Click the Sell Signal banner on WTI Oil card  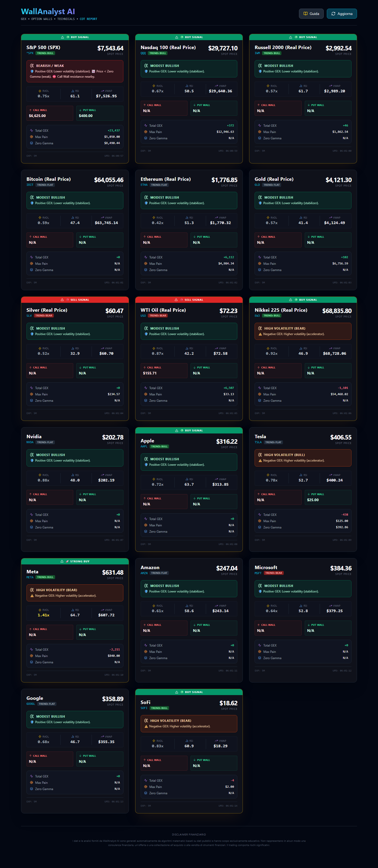(189, 300)
